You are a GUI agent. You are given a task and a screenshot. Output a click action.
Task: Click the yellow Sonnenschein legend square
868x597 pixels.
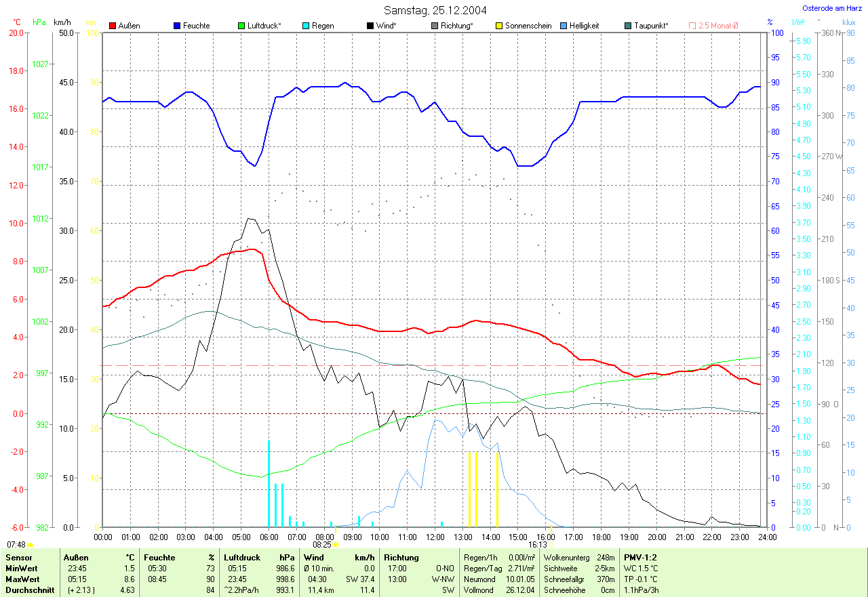tap(499, 26)
